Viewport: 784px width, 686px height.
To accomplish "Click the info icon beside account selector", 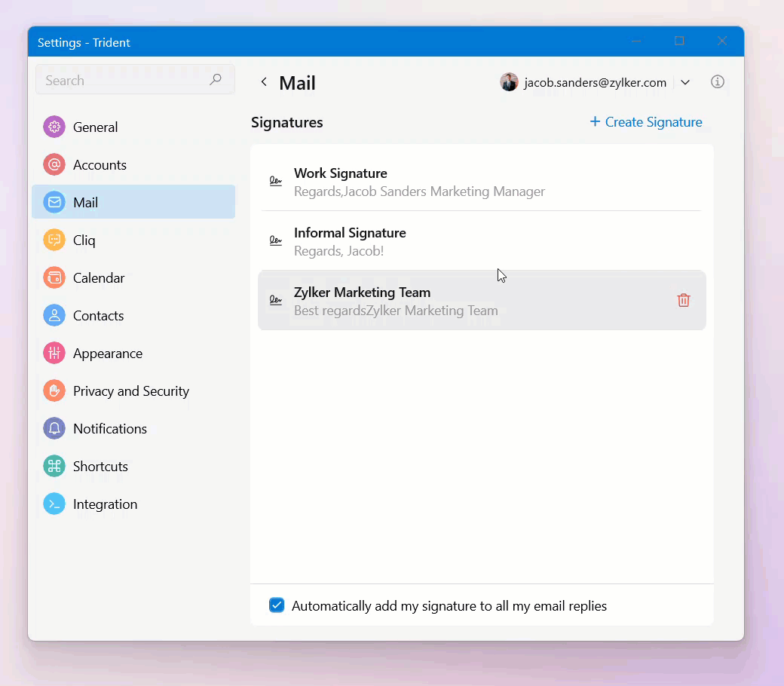I will [x=717, y=82].
